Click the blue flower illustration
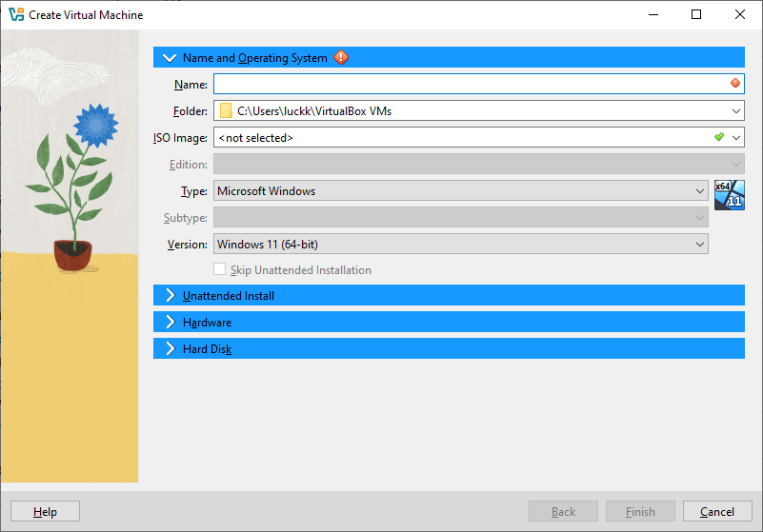 click(x=94, y=122)
